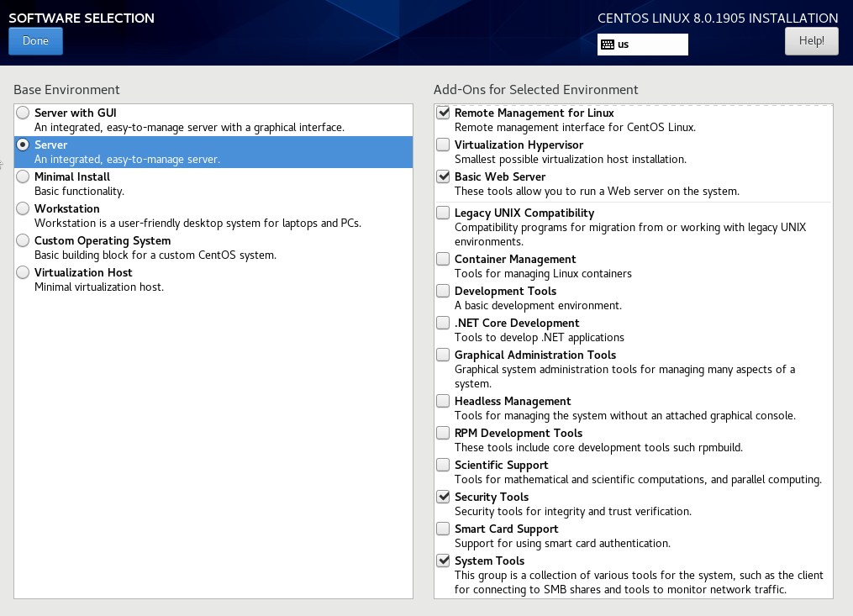853x616 pixels.
Task: Uncheck System Tools add-on
Action: point(444,561)
